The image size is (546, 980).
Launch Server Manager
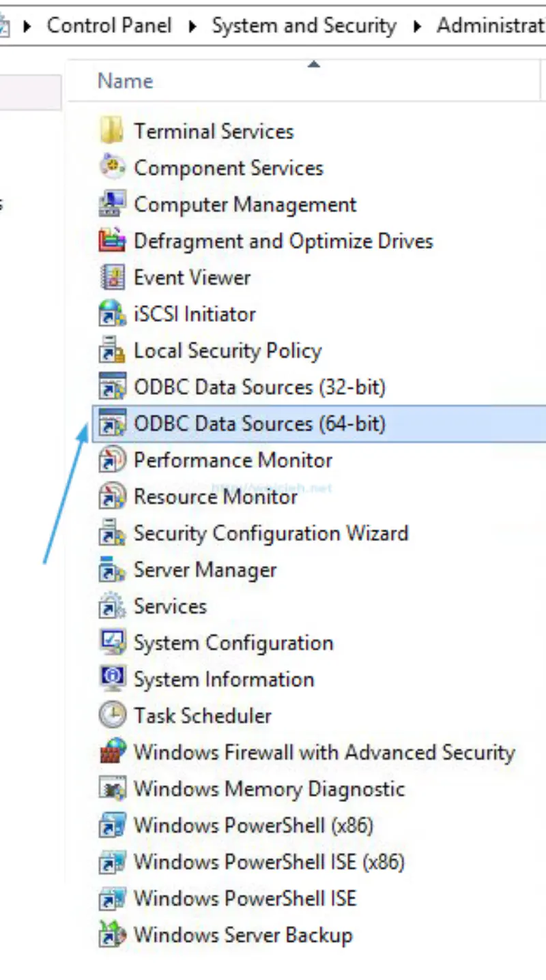coord(205,569)
